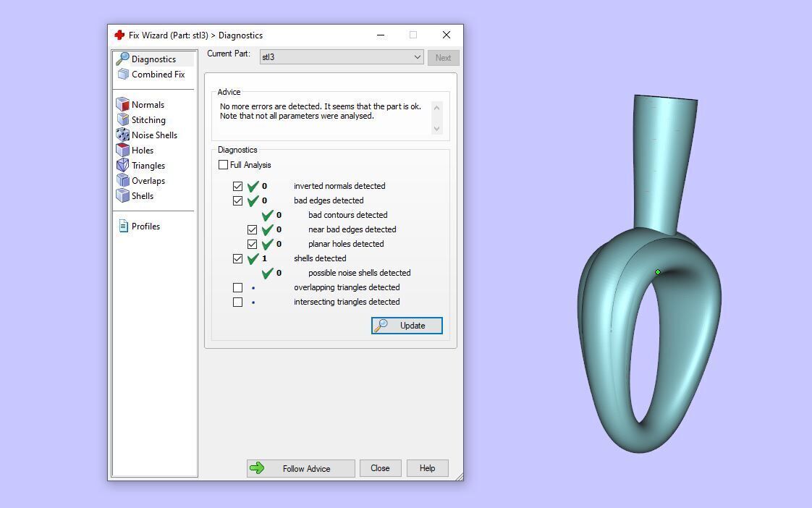Open the Profiles page

tap(145, 227)
